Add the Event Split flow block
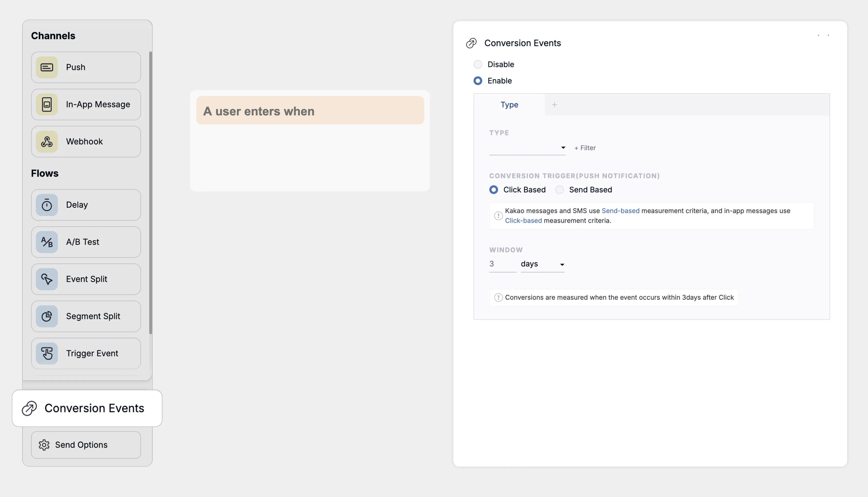This screenshot has width=868, height=497. point(86,279)
